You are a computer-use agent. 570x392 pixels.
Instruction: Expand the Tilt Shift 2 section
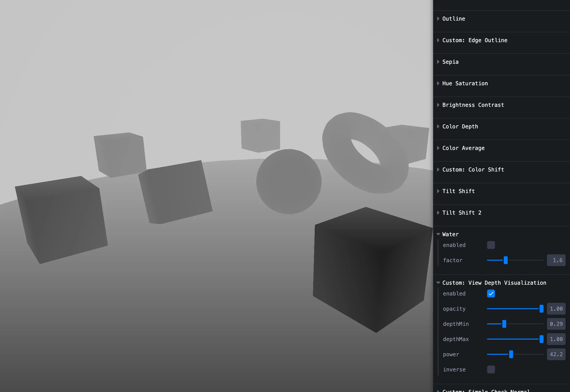coord(462,213)
